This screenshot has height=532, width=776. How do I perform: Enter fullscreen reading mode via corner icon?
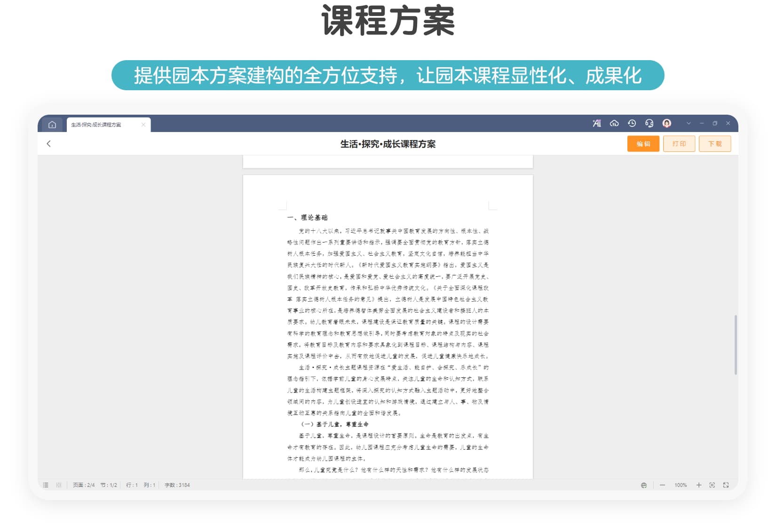tap(726, 485)
